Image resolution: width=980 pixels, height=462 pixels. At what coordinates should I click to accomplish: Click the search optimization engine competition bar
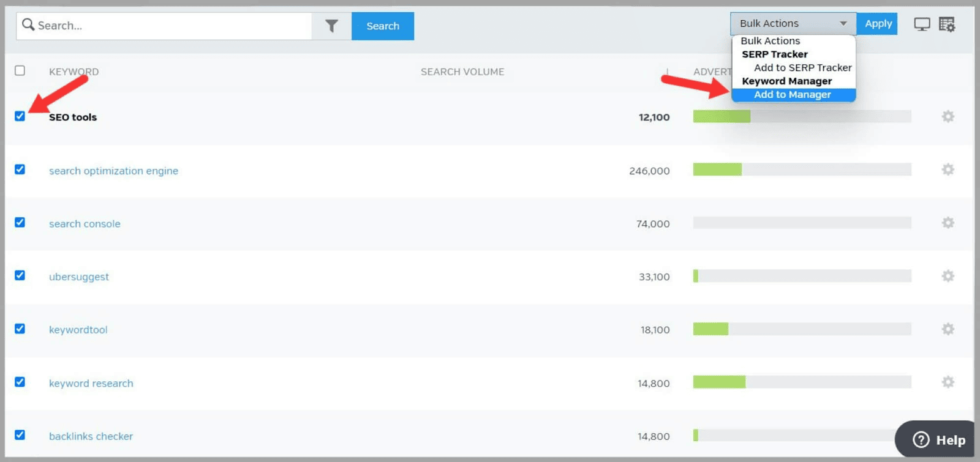click(802, 170)
